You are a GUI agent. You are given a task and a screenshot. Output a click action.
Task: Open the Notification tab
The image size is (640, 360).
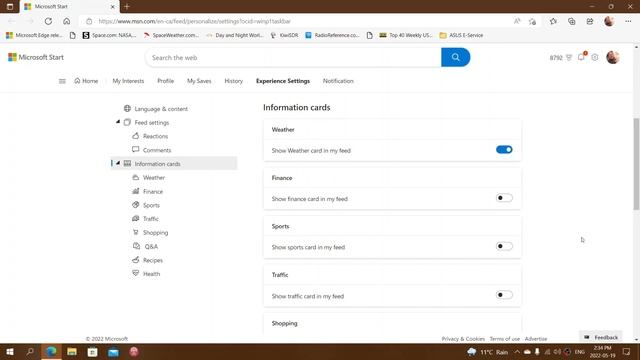[x=338, y=81]
